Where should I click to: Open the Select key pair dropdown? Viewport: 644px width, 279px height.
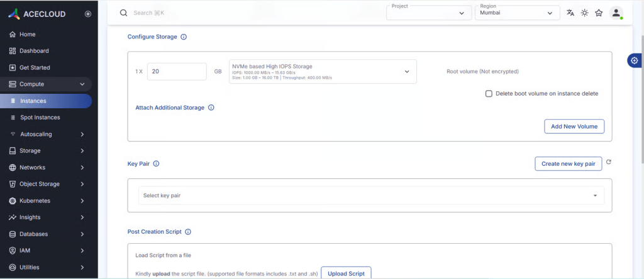(x=371, y=196)
